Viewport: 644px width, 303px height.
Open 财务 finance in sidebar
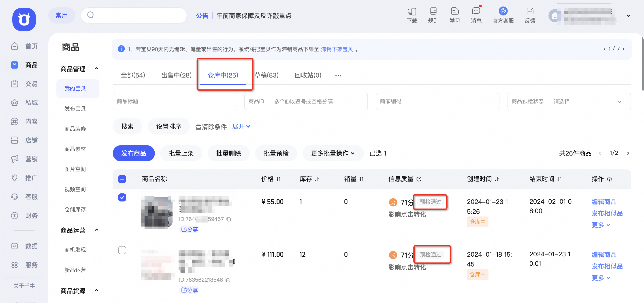(x=24, y=216)
